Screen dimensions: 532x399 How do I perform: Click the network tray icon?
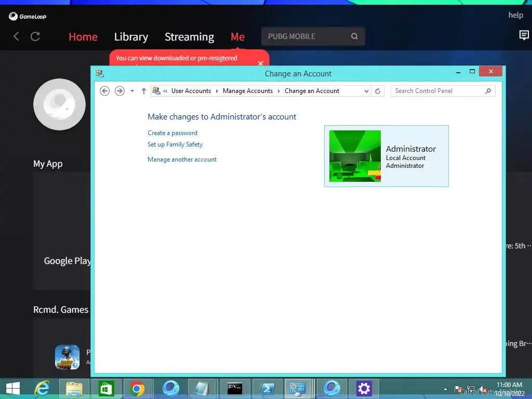471,389
